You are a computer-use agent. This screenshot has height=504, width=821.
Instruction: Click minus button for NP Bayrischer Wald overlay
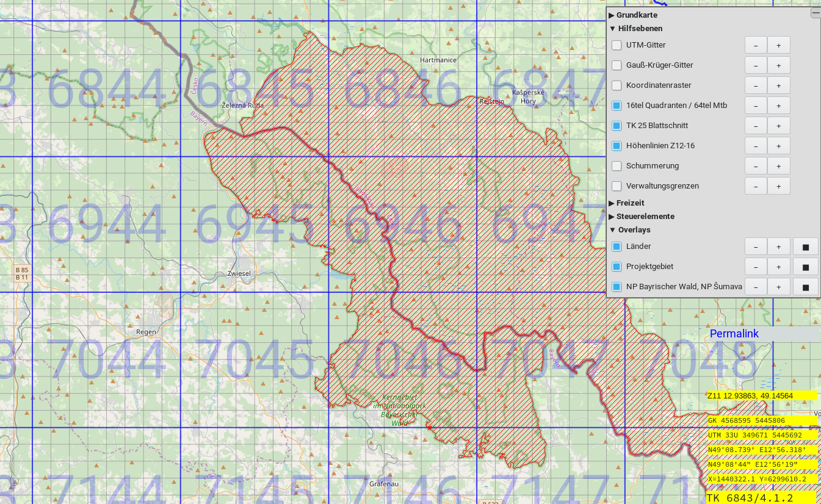click(756, 287)
